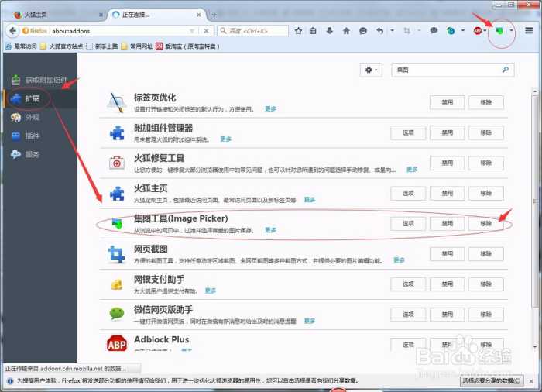
Task: Dismiss the bottom notification bar with X
Action: click(531, 381)
